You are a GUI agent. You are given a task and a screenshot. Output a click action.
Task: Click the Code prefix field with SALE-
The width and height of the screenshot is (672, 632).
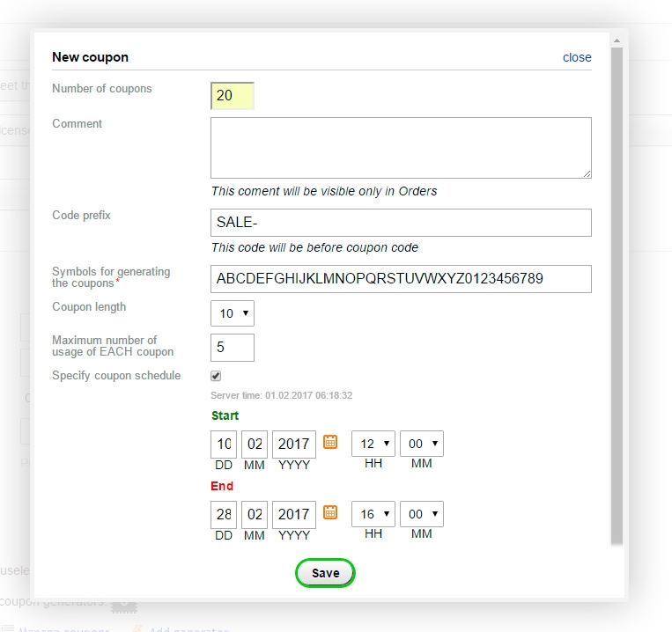point(401,223)
